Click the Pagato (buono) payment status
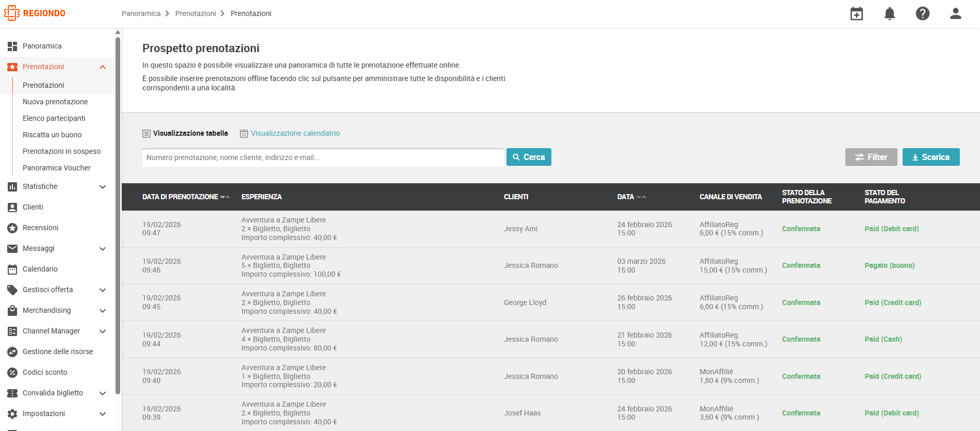Viewport: 980px width, 431px height. (x=889, y=265)
